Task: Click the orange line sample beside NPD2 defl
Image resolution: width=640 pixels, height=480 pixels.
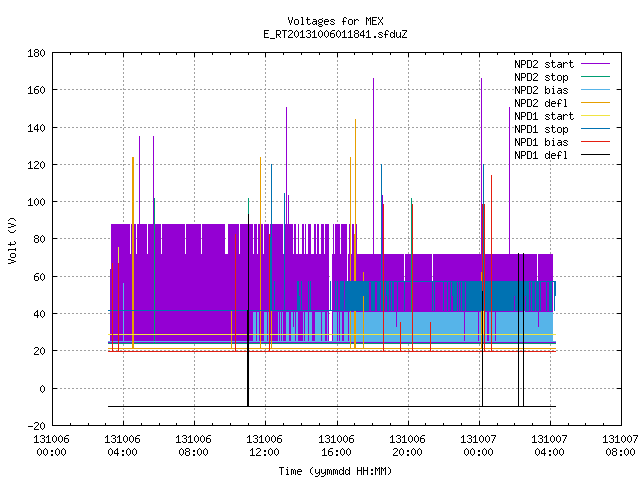Action: pyautogui.click(x=595, y=103)
